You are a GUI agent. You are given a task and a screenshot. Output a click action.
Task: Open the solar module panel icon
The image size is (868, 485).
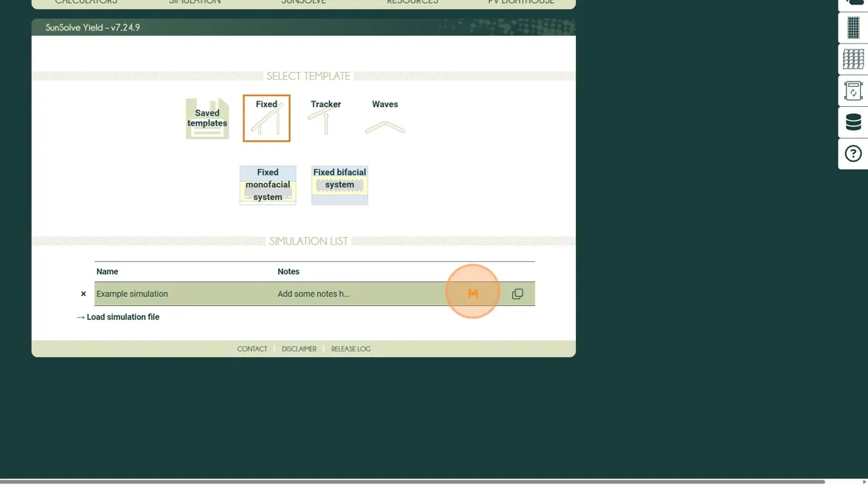point(852,28)
